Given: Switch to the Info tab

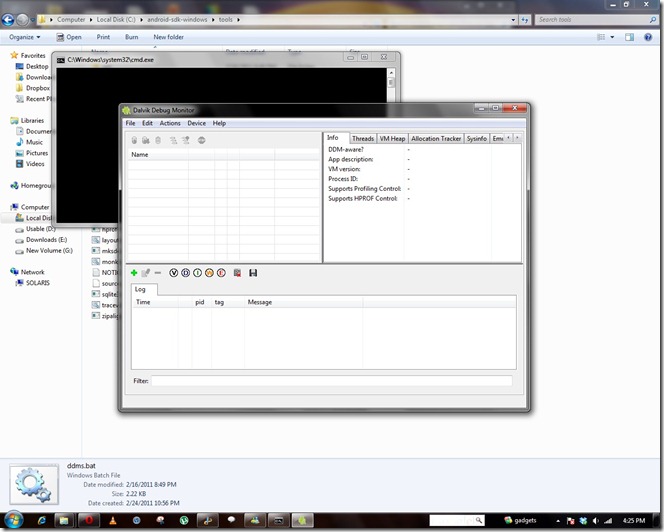Looking at the screenshot, I should point(337,138).
